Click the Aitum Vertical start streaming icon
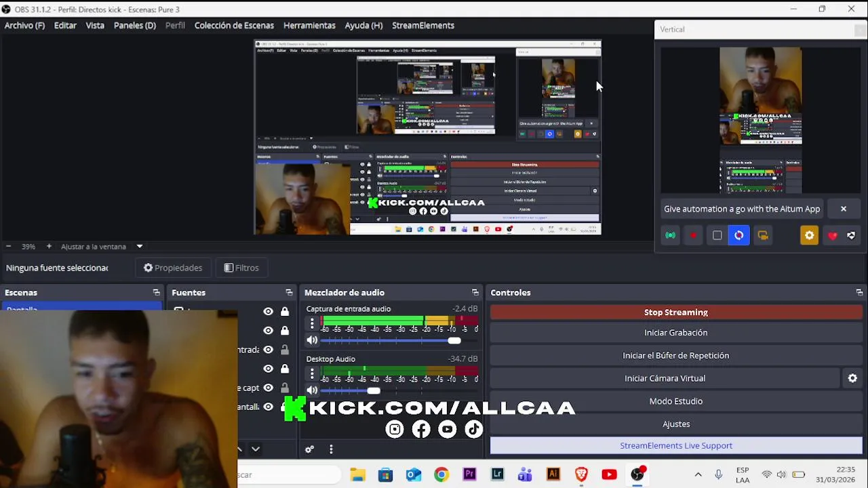This screenshot has height=488, width=868. (x=670, y=235)
